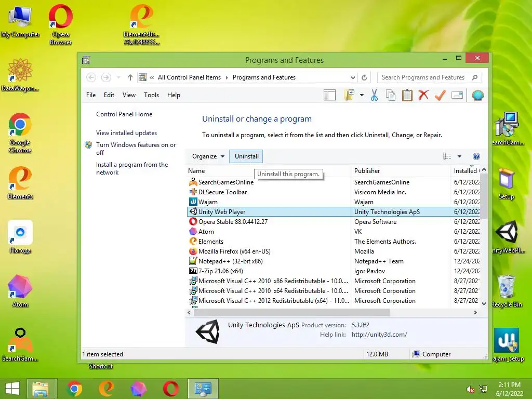Click the Properties toolbar icon
Image resolution: width=532 pixels, height=399 pixels.
tap(457, 96)
